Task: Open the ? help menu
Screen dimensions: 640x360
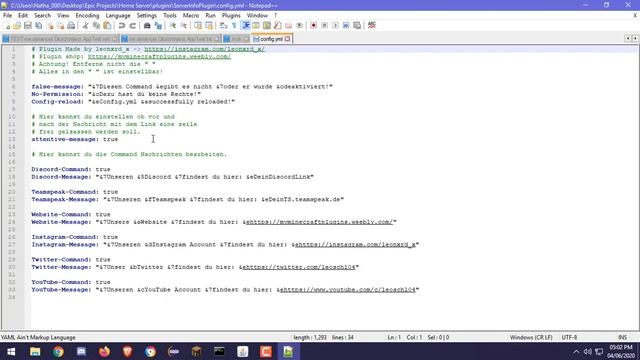Action: [x=276, y=16]
